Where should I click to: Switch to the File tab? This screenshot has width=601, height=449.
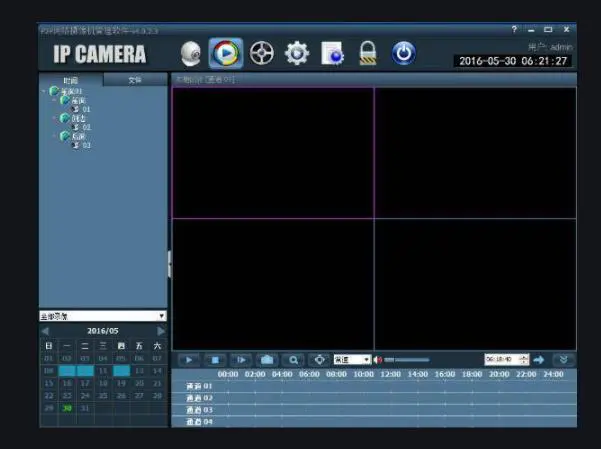pyautogui.click(x=135, y=80)
